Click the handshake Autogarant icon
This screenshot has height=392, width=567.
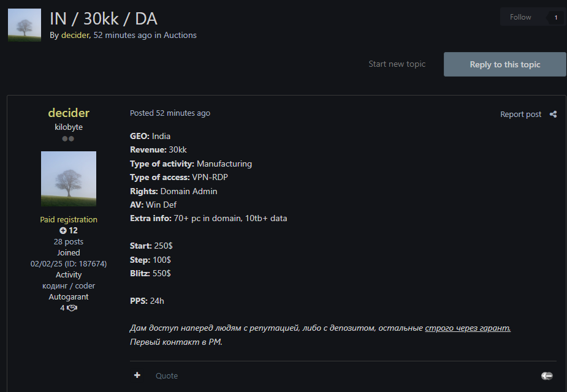(x=72, y=308)
